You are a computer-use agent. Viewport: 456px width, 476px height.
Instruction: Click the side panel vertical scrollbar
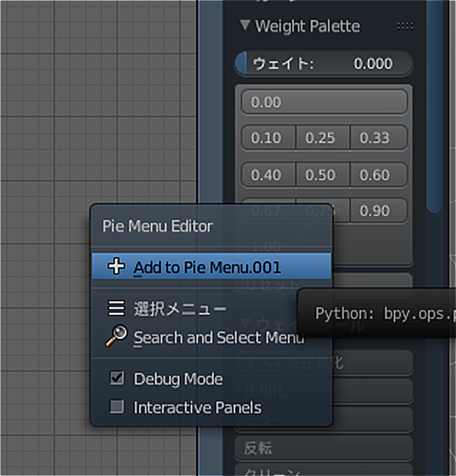434,106
